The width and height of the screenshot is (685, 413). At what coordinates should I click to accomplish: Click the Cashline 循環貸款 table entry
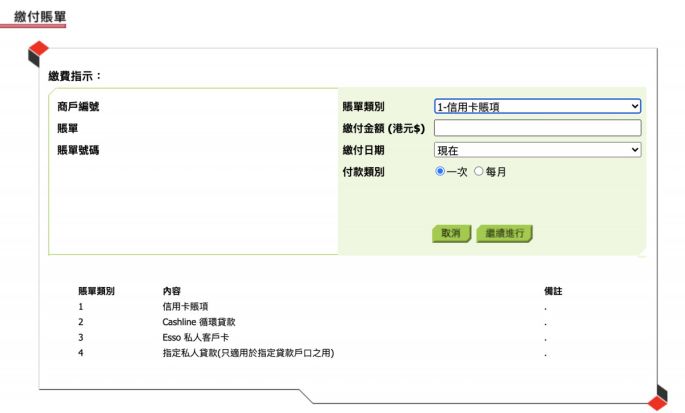point(199,322)
